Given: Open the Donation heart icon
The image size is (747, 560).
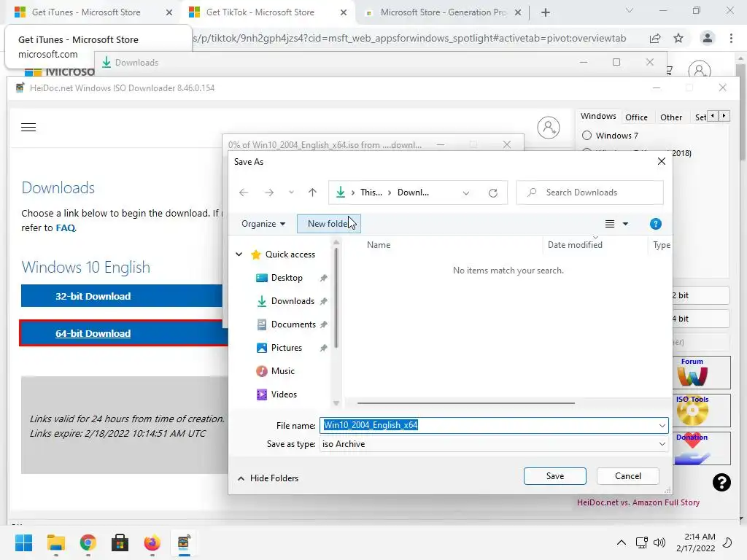Looking at the screenshot, I should click(692, 448).
